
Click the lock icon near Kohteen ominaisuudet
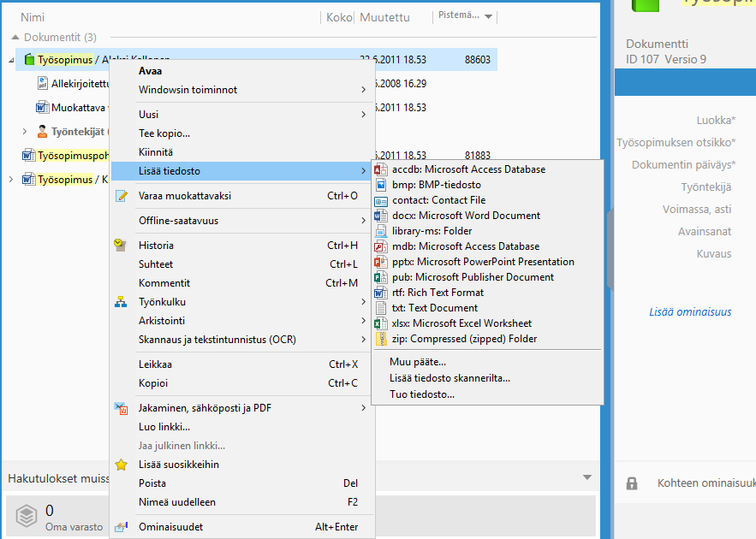[632, 483]
